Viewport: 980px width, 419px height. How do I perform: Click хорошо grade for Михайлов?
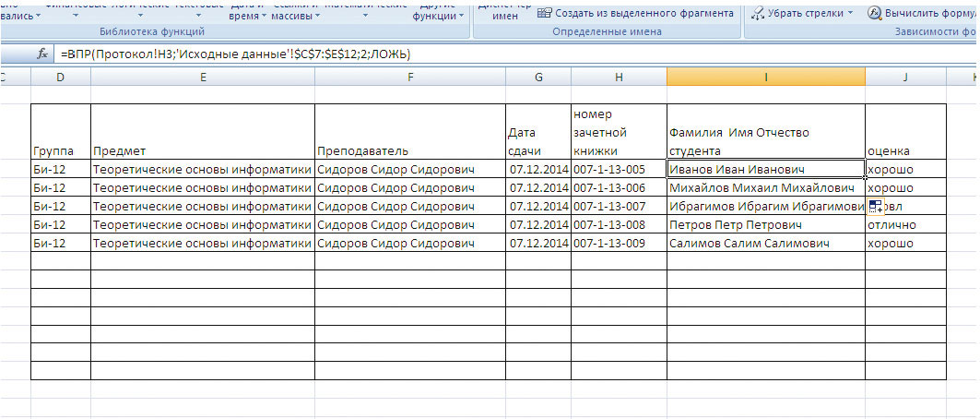[x=905, y=187]
